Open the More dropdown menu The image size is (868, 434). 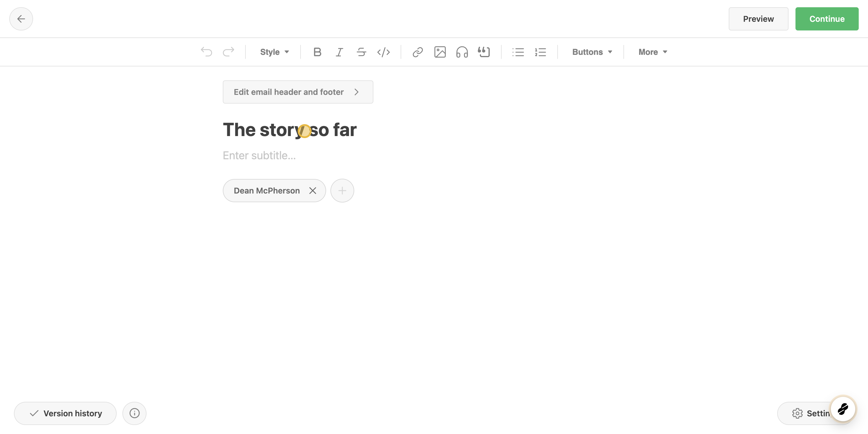(x=653, y=52)
